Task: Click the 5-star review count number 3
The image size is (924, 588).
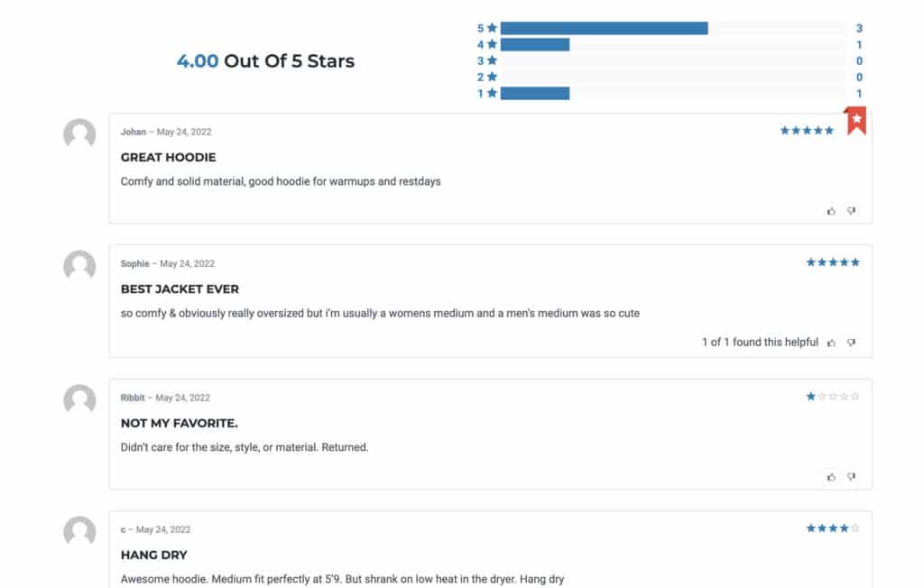Action: (x=859, y=28)
